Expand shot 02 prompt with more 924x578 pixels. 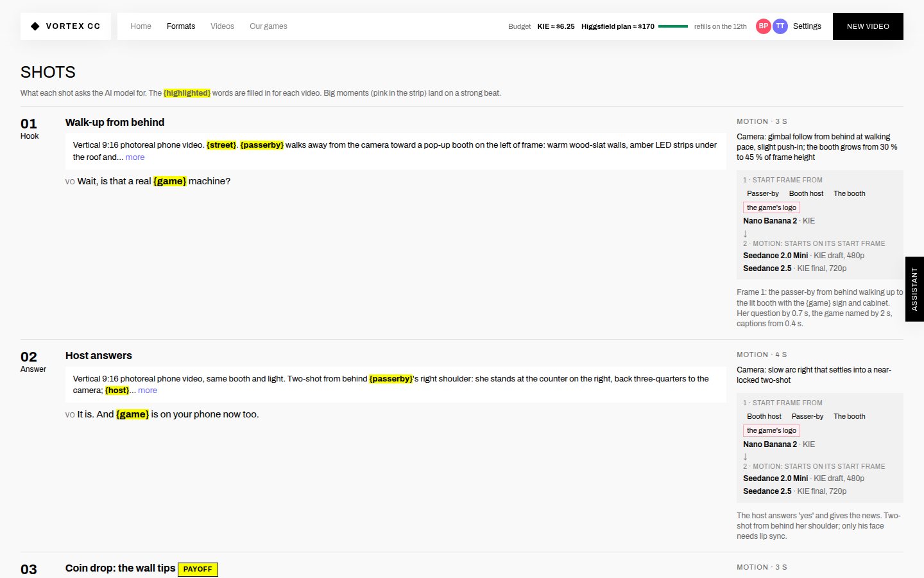[x=148, y=390]
